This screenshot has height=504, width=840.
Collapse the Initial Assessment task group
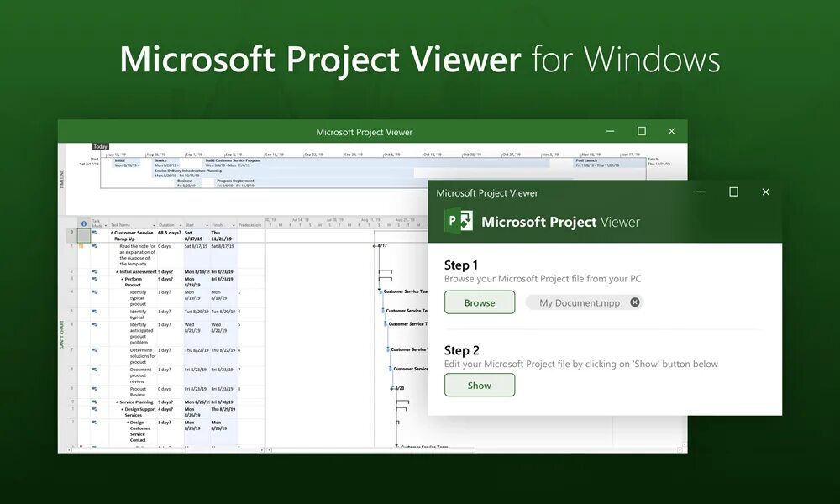click(118, 272)
